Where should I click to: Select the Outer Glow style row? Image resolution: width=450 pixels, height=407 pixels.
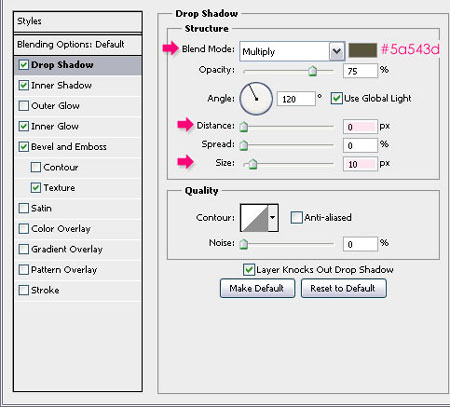(x=78, y=106)
